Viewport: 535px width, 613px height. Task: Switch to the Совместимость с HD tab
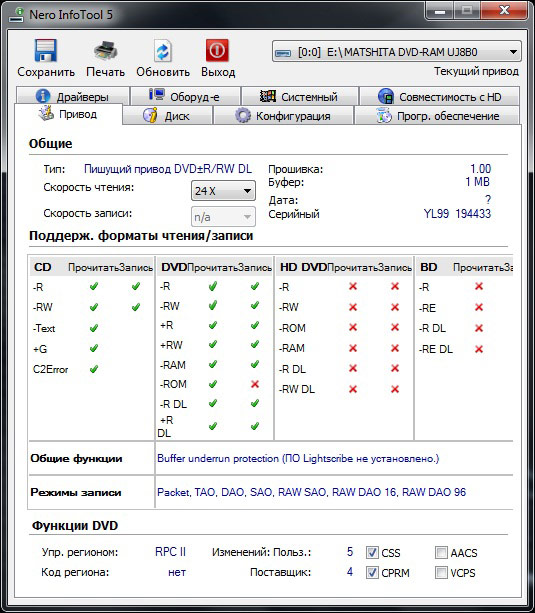click(440, 96)
